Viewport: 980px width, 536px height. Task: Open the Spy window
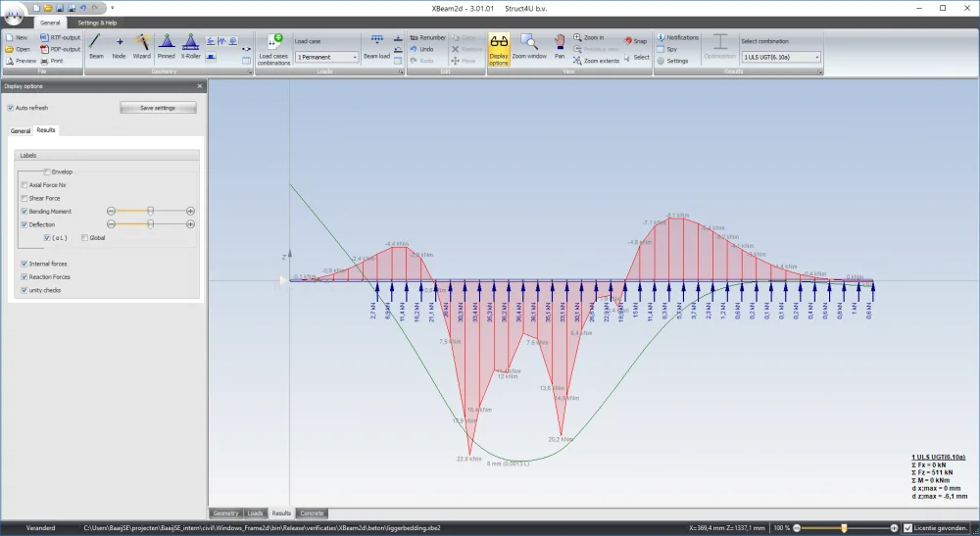pyautogui.click(x=666, y=49)
